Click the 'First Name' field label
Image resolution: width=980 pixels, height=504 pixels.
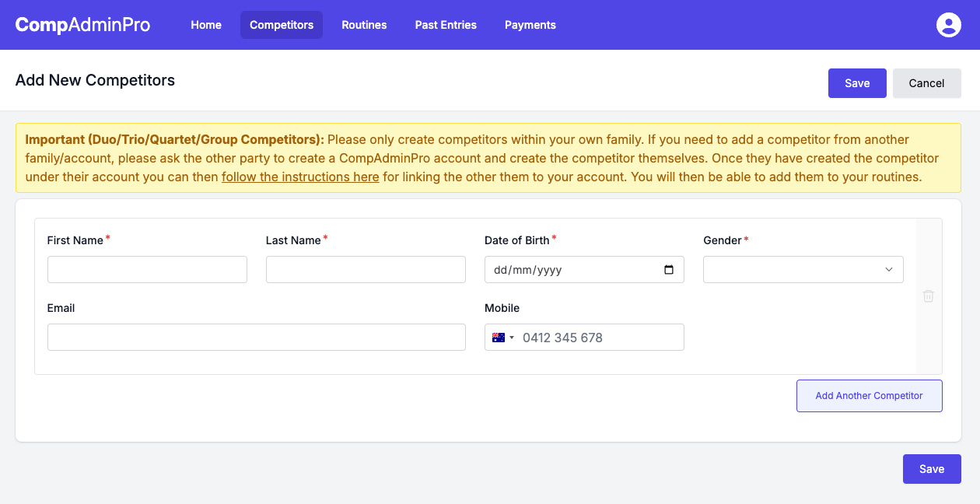tap(75, 240)
